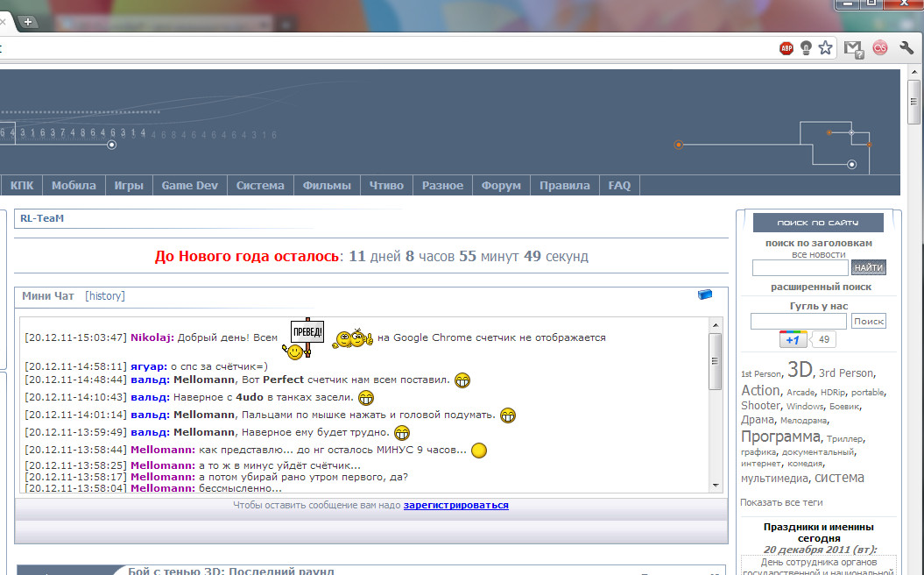924x575 pixels.
Task: Click the Программа tag
Action: click(780, 437)
